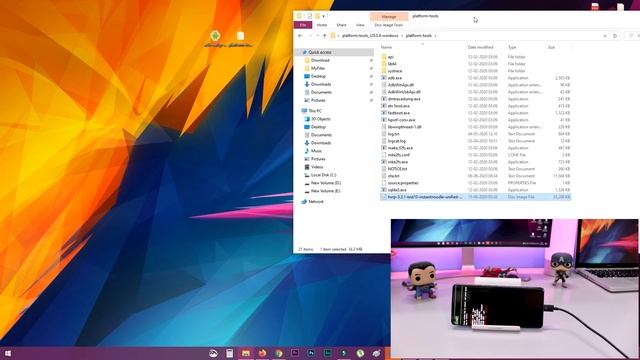Select adb.exe file

pyautogui.click(x=394, y=78)
